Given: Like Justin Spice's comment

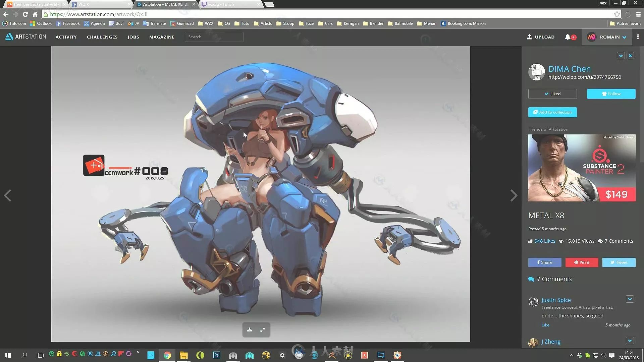Looking at the screenshot, I should coord(545,325).
